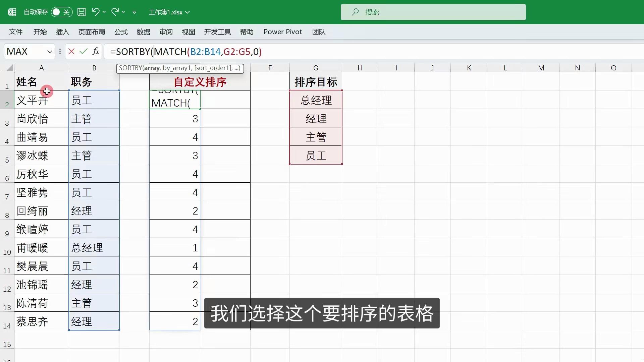Click cell containing 曲靖易
The image size is (644, 362).
click(42, 137)
